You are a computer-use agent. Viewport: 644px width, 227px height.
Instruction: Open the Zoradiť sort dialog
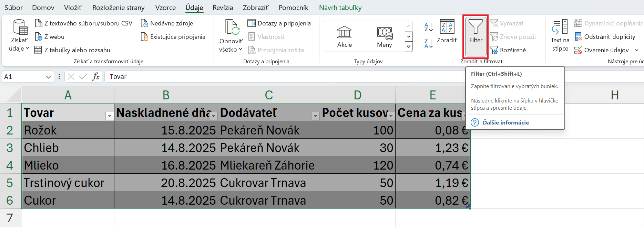point(447,32)
